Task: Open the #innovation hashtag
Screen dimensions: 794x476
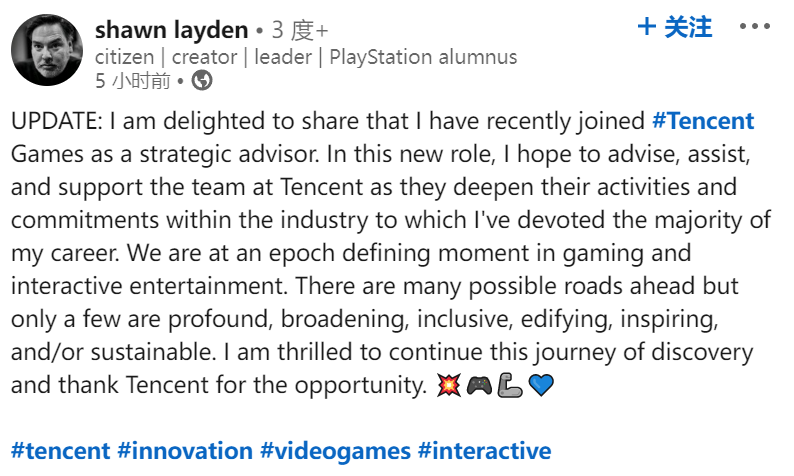Action: pos(183,449)
